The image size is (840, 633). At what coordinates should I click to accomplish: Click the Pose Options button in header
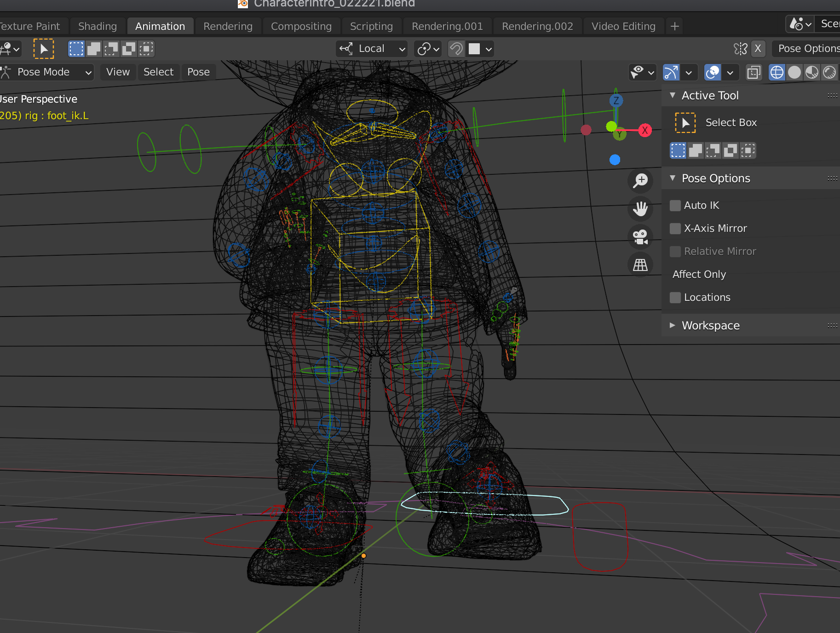(807, 49)
